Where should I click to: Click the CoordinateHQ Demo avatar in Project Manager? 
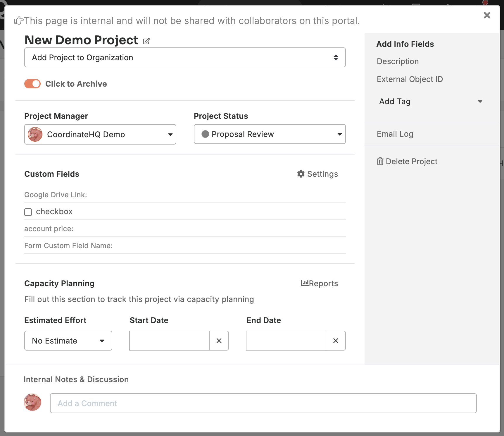35,134
